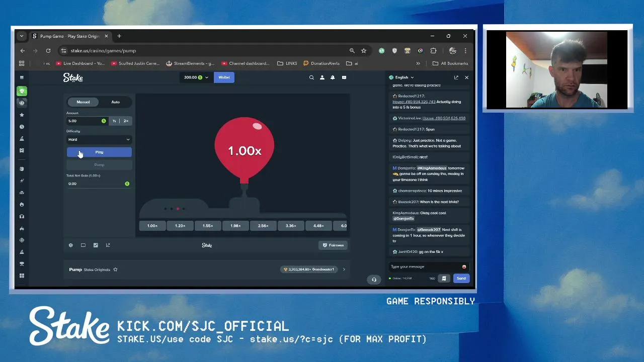The image size is (644, 362).
Task: Click the 1.23× multiplier tile
Action: 180,226
